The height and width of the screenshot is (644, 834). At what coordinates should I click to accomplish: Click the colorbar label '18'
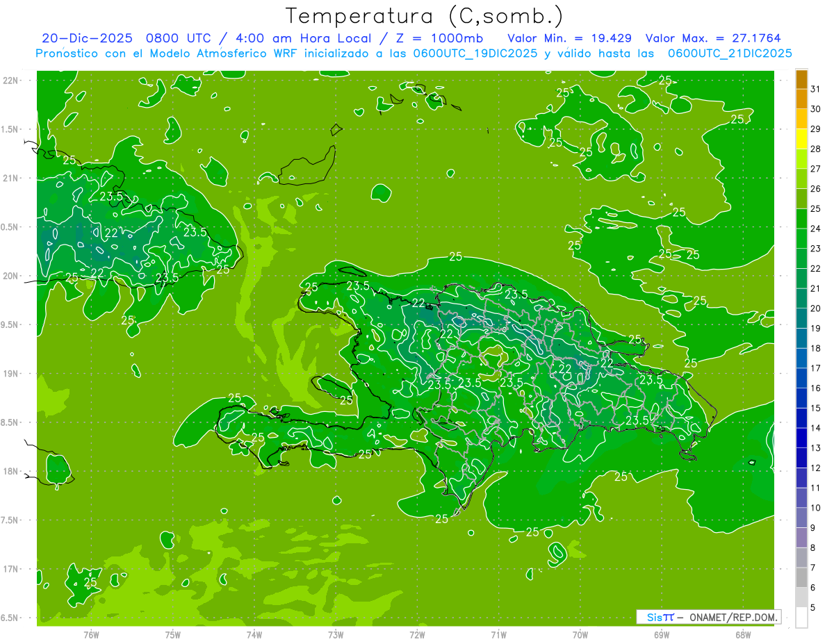[815, 348]
